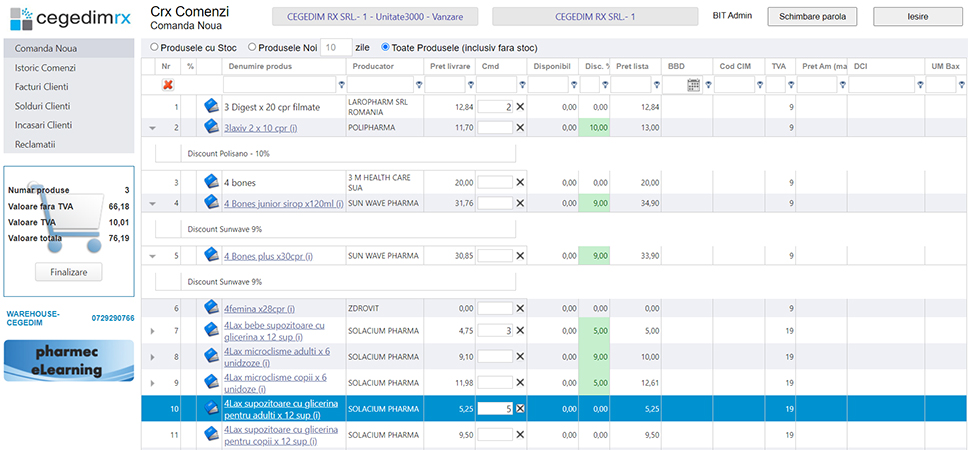Collapse discount details for row 5
968x450 pixels.
point(152,256)
